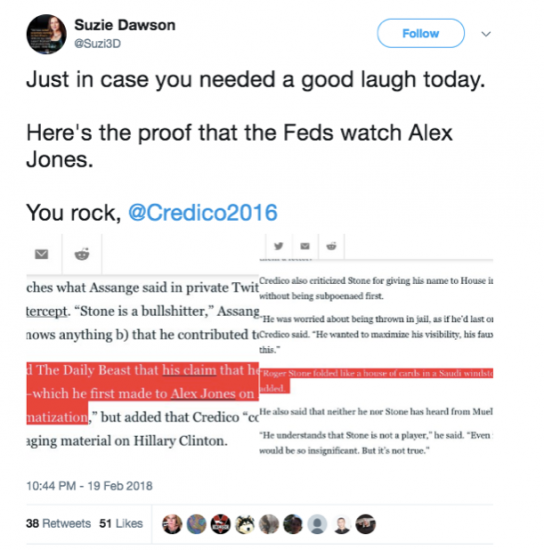Screen dimensions: 544x550
Task: Click the husky dog liker avatar
Action: coord(244,524)
